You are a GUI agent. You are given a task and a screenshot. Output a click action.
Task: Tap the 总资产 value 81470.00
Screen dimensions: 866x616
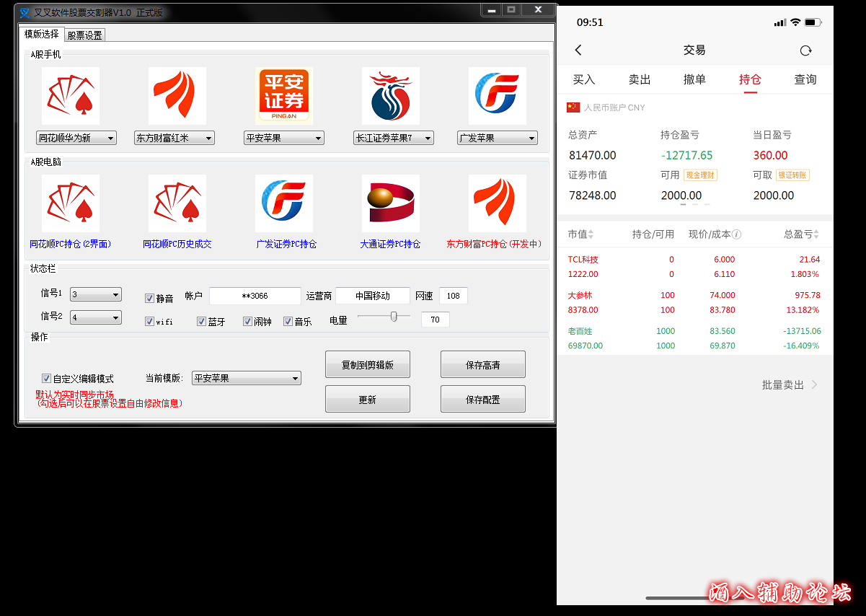(x=593, y=155)
